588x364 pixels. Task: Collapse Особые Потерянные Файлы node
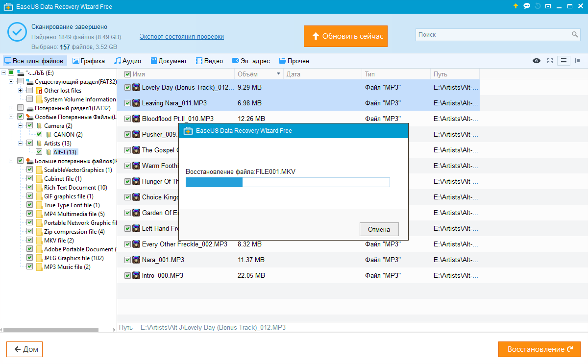point(11,117)
